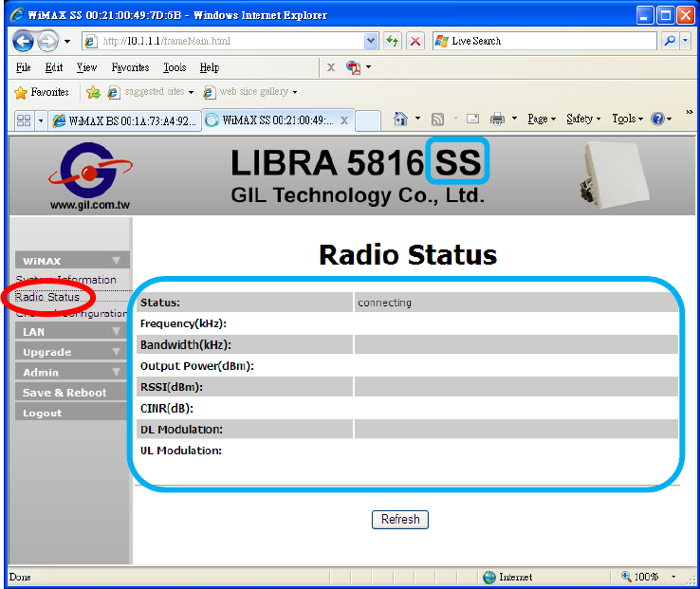This screenshot has width=700, height=589.
Task: Go back with the browser Back arrow
Action: (23, 42)
